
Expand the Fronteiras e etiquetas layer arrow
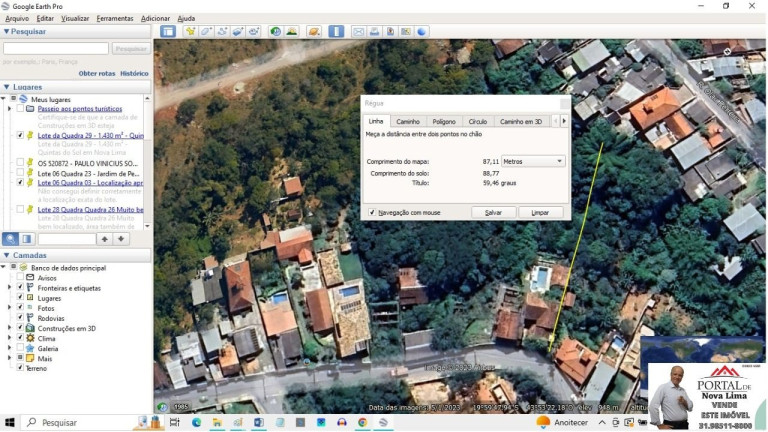[x=9, y=288]
